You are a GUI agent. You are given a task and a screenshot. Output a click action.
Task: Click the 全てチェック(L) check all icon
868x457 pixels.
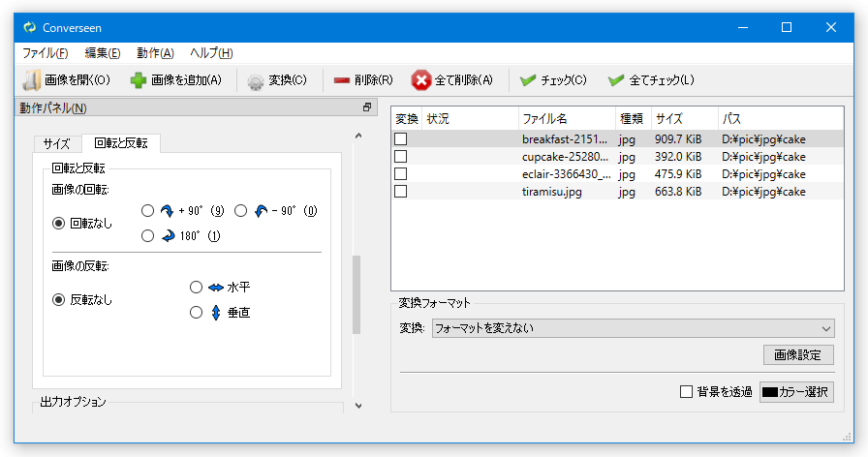615,80
